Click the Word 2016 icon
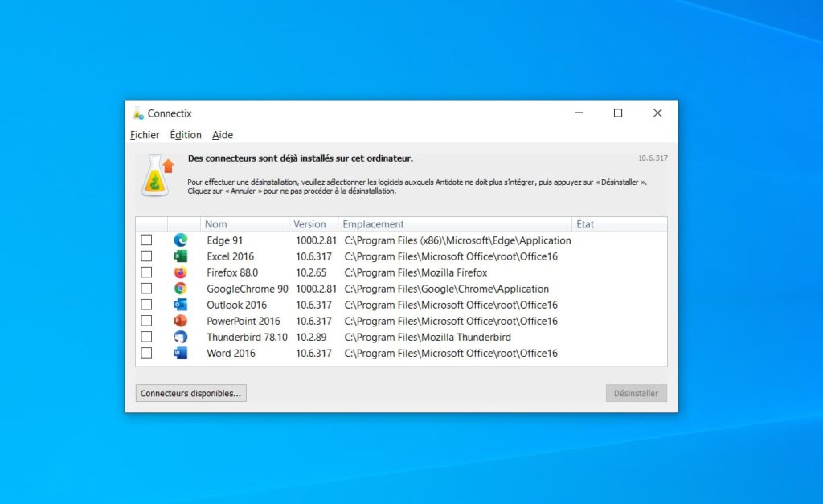Viewport: 823px width, 504px height. 181,353
